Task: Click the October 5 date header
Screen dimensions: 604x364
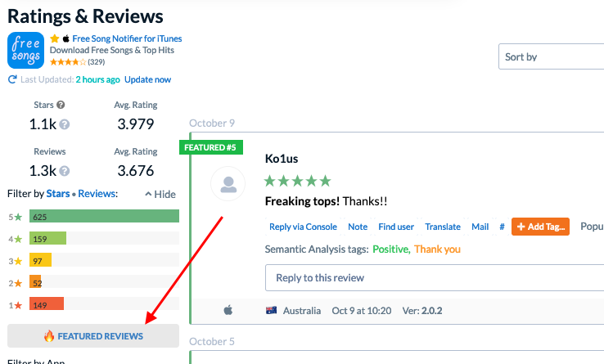Action: [x=212, y=342]
